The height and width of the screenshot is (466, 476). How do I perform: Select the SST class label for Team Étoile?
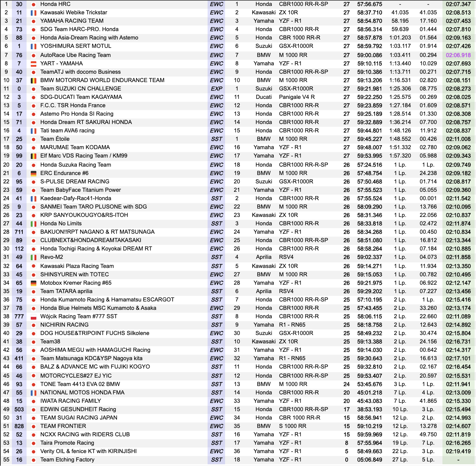216,139
